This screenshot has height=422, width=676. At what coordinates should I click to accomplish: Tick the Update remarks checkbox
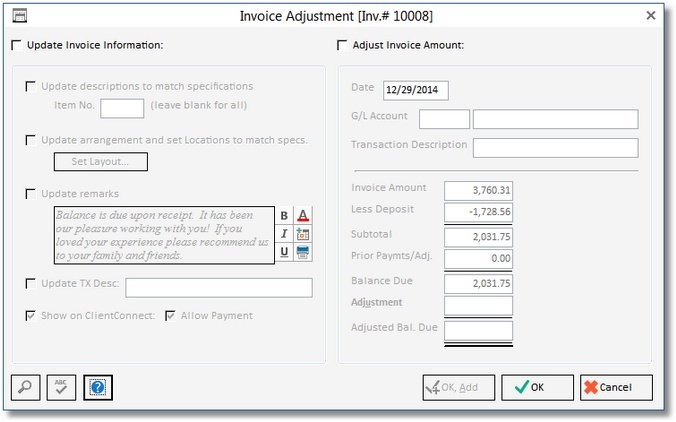point(31,194)
